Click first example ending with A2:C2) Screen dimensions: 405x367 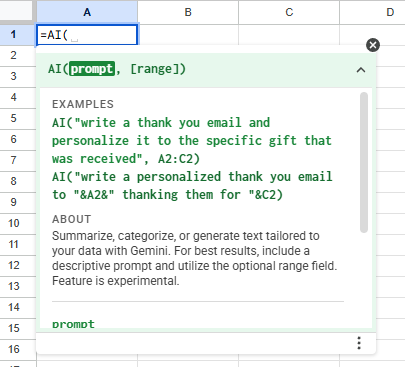click(192, 141)
